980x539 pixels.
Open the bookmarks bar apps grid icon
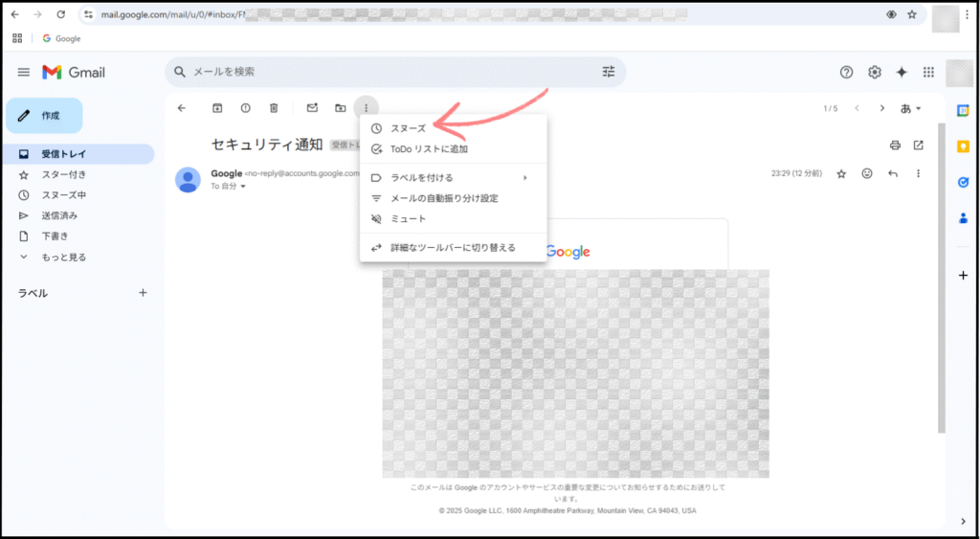pyautogui.click(x=17, y=38)
